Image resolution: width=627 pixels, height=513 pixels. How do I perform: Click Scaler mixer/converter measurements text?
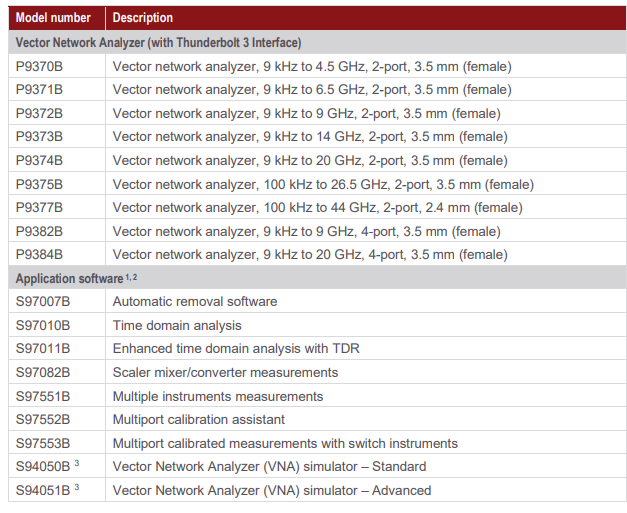tap(226, 373)
